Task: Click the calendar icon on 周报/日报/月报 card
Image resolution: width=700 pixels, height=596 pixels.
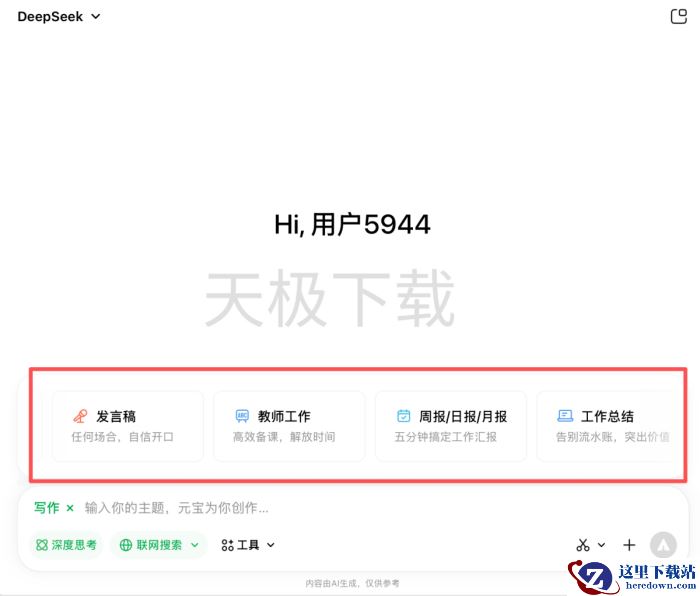Action: point(404,416)
